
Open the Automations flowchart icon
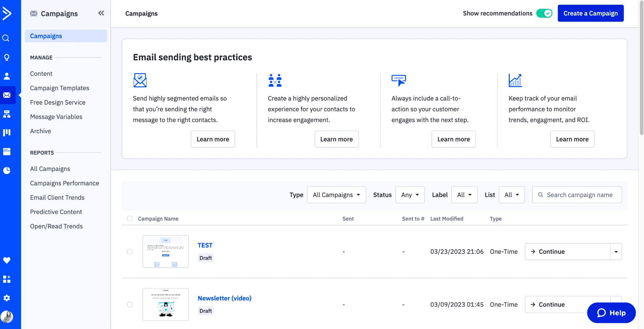click(x=7, y=114)
